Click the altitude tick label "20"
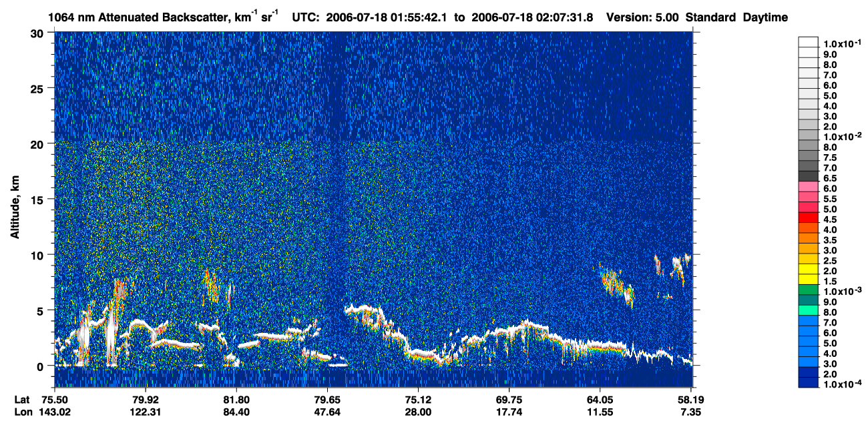The height and width of the screenshot is (445, 868). tap(39, 143)
